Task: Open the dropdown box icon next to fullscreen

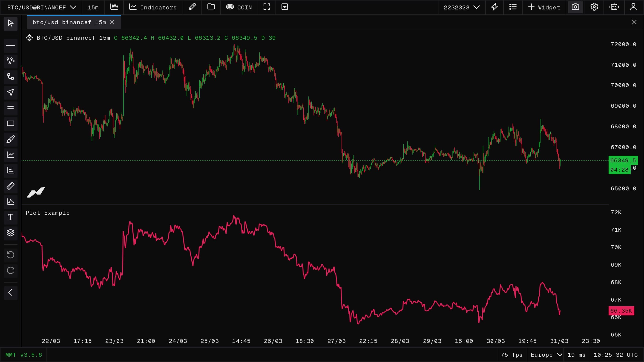Action: pos(285,7)
